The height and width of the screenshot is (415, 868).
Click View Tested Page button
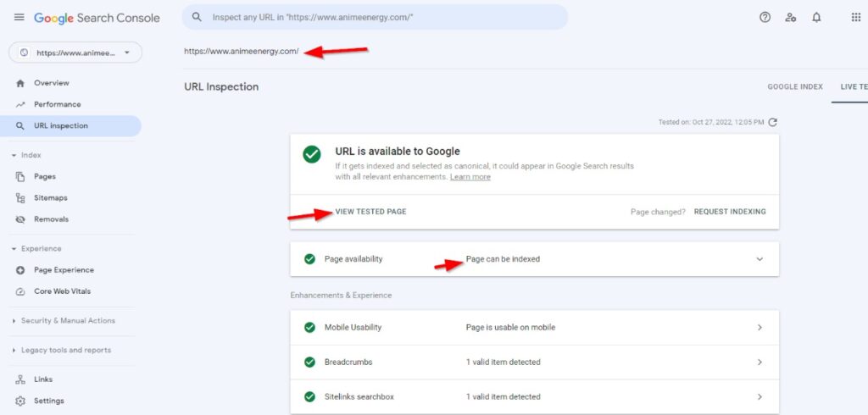coord(371,212)
